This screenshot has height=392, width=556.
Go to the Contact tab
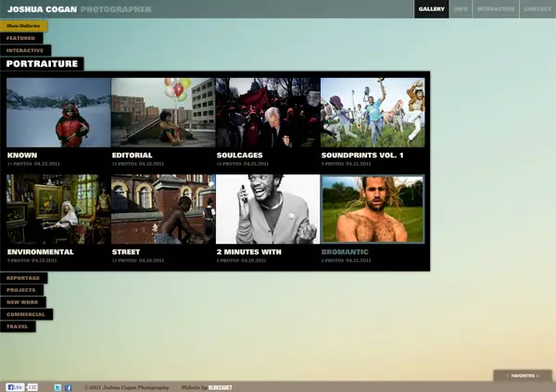pyautogui.click(x=537, y=9)
